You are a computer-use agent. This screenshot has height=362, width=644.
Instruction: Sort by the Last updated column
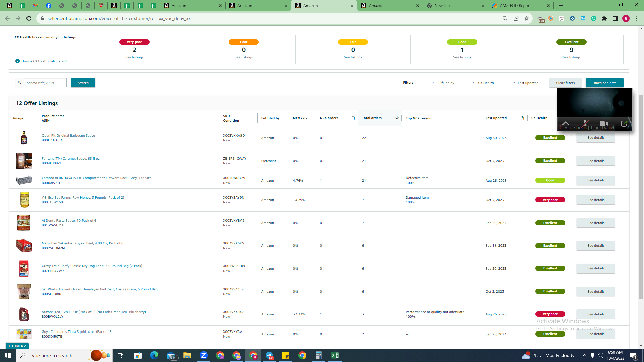pyautogui.click(x=523, y=118)
